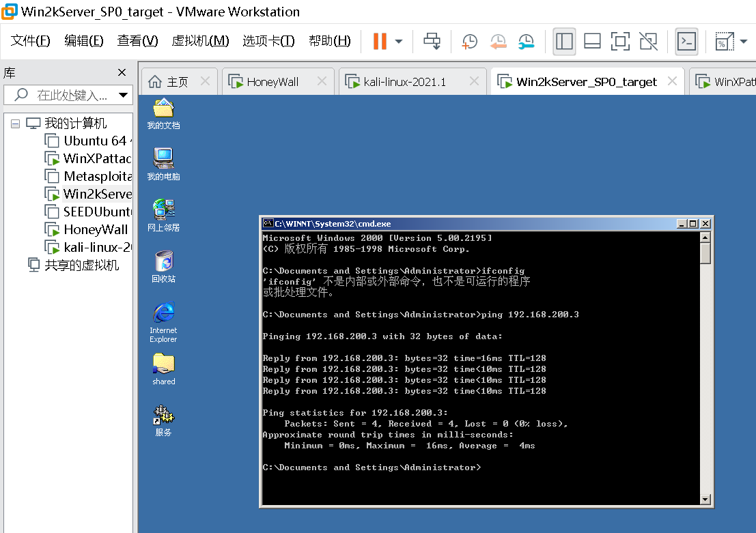This screenshot has height=533, width=756.
Task: Enter full screen mode
Action: pos(620,42)
